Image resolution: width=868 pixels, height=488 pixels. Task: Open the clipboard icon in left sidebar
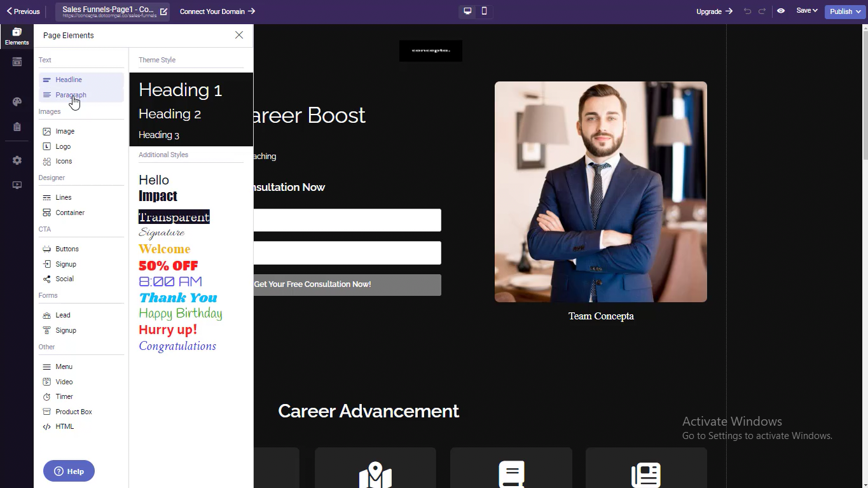click(17, 127)
